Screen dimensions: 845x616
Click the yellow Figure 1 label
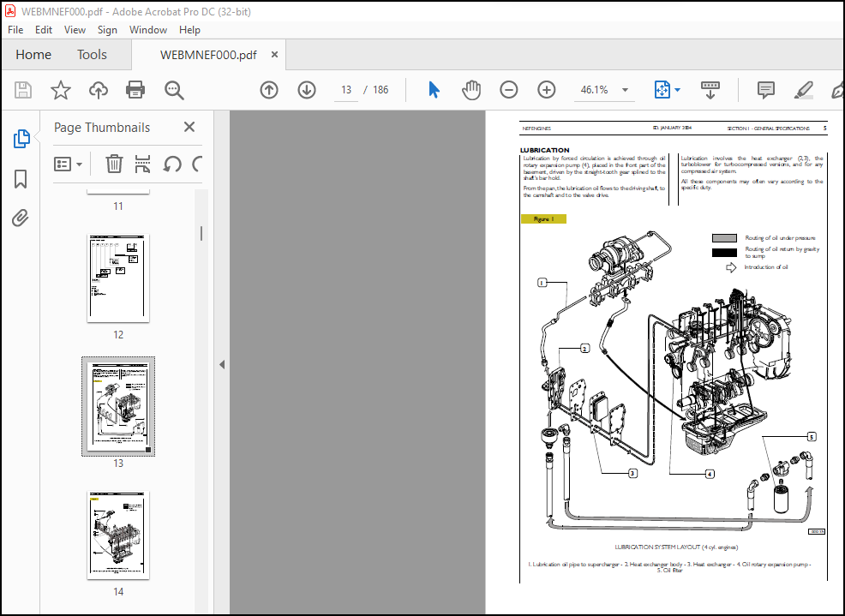(543, 218)
